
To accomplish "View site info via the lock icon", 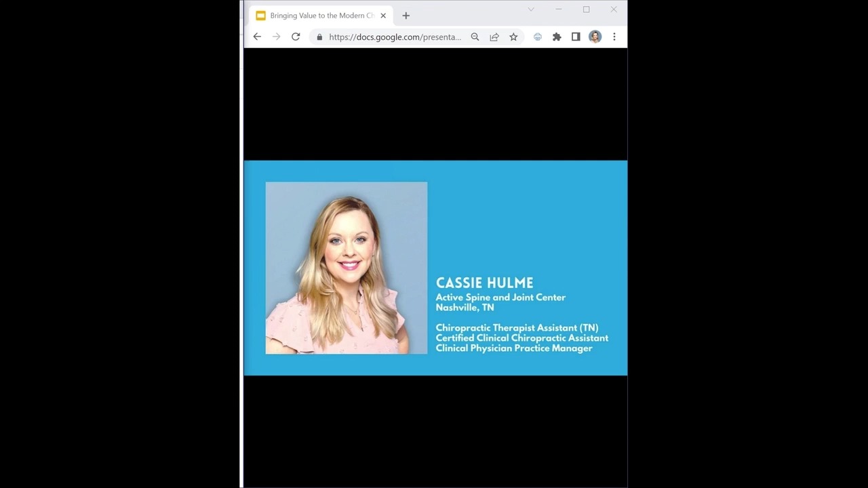I will click(x=319, y=37).
